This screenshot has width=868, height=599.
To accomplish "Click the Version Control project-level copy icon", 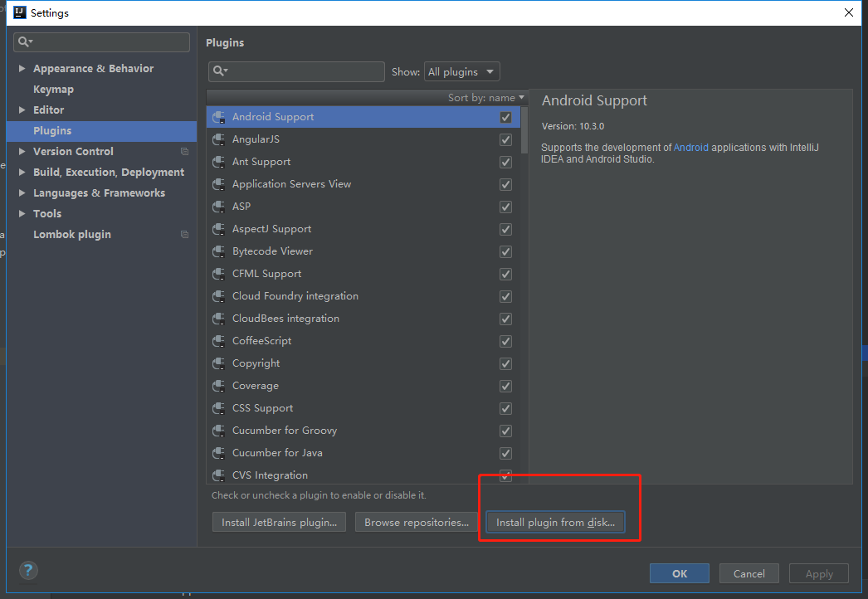I will 185,152.
